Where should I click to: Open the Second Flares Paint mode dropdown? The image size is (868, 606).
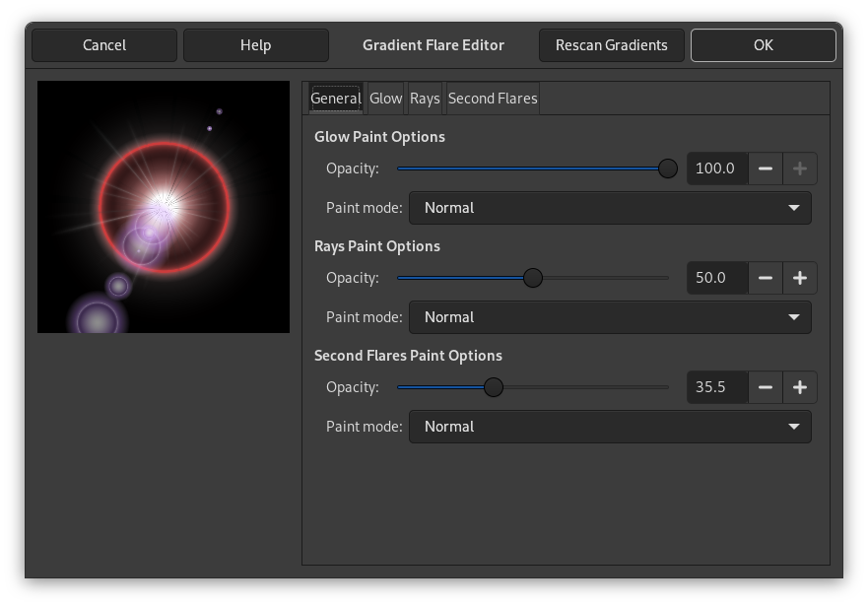pos(610,426)
